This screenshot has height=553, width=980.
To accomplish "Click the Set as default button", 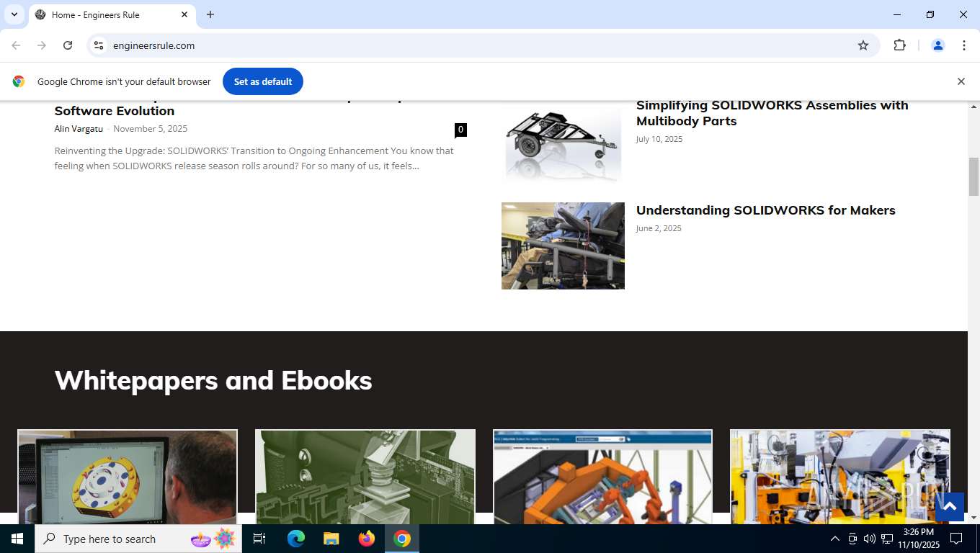I will (263, 81).
